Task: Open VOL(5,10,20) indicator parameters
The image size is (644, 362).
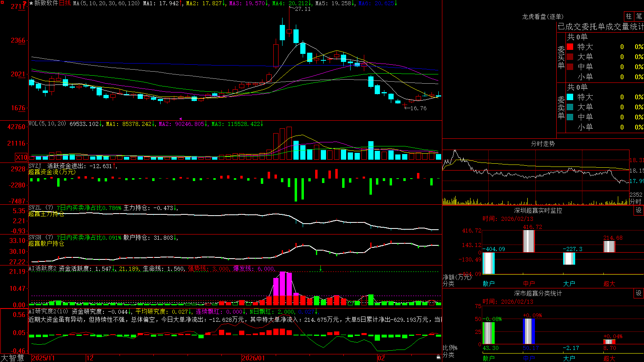Action: point(47,124)
